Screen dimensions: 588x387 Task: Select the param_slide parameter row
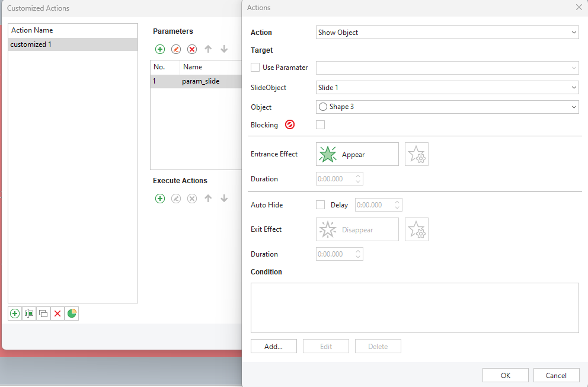196,81
